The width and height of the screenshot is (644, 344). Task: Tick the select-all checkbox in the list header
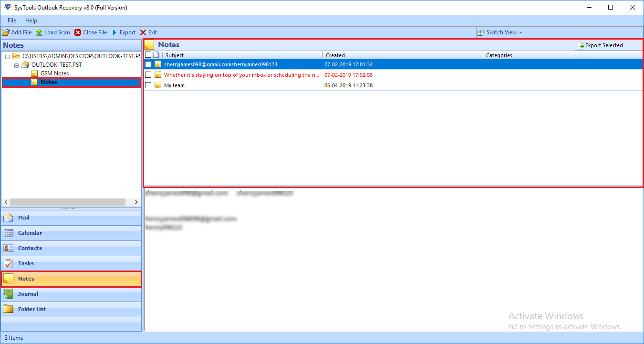point(148,55)
